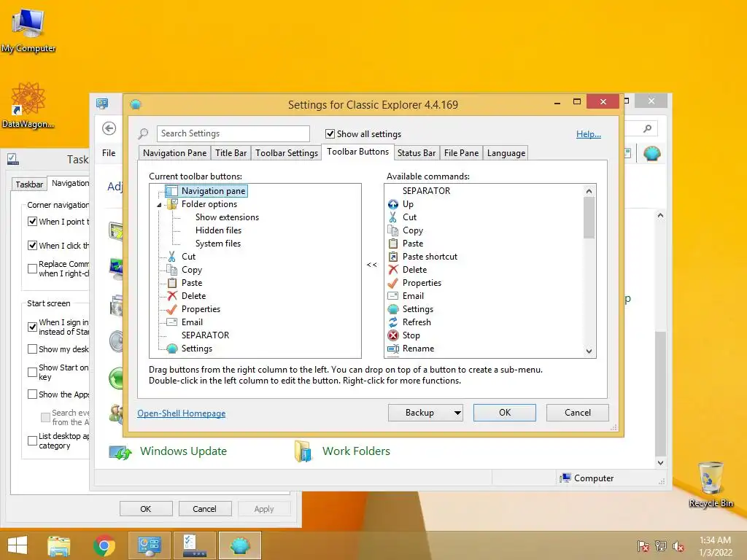The width and height of the screenshot is (747, 560).
Task: Switch to File Pane tab
Action: coord(461,153)
